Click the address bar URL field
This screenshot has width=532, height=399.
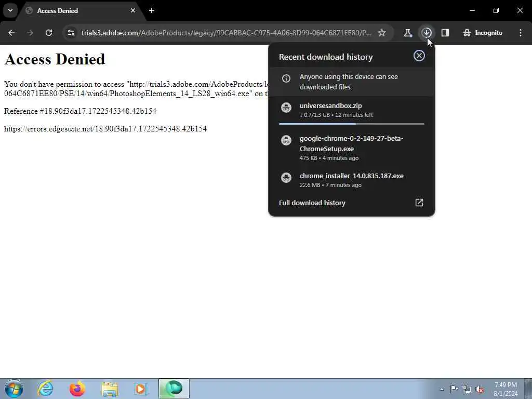coord(227,33)
